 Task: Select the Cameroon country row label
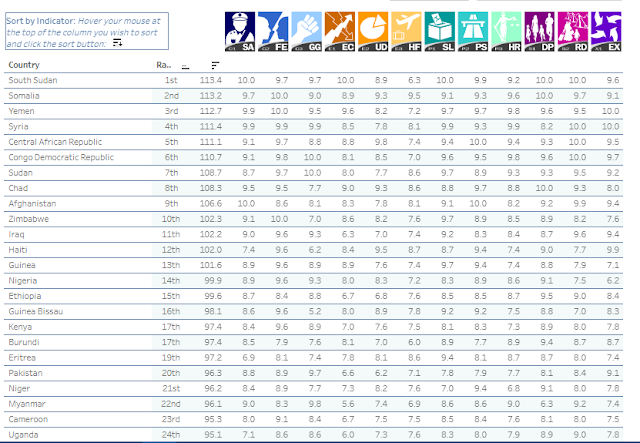[x=28, y=419]
